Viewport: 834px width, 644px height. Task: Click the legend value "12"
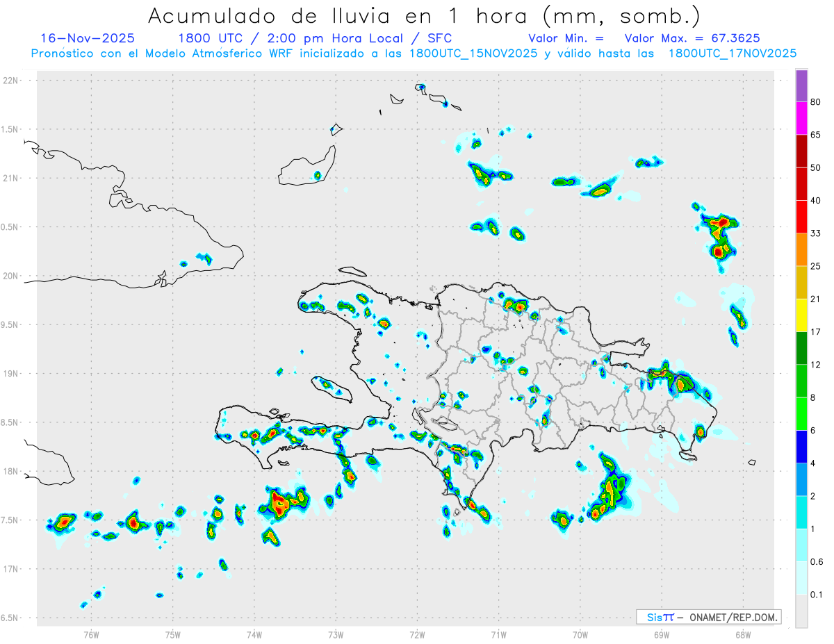[x=816, y=365]
